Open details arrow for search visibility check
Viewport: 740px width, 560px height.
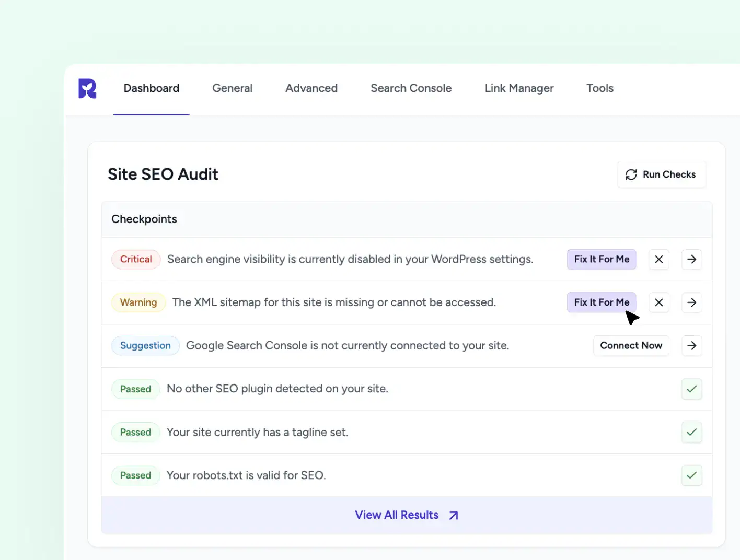coord(691,259)
